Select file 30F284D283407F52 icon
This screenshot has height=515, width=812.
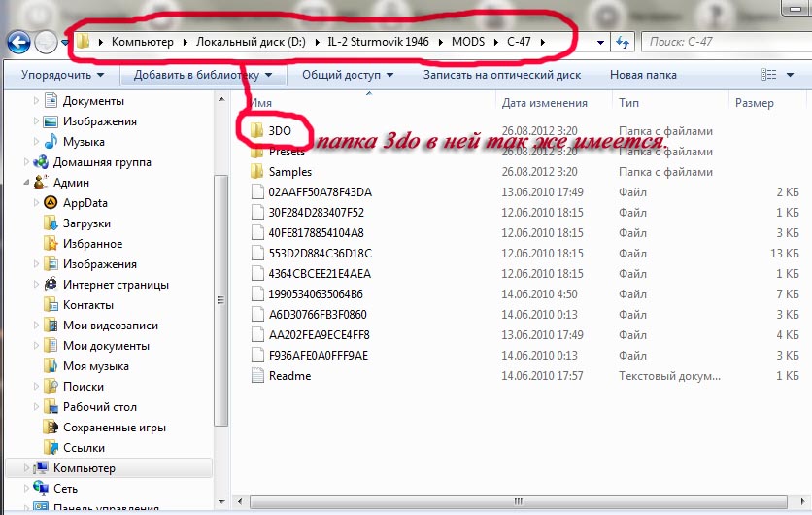point(257,213)
